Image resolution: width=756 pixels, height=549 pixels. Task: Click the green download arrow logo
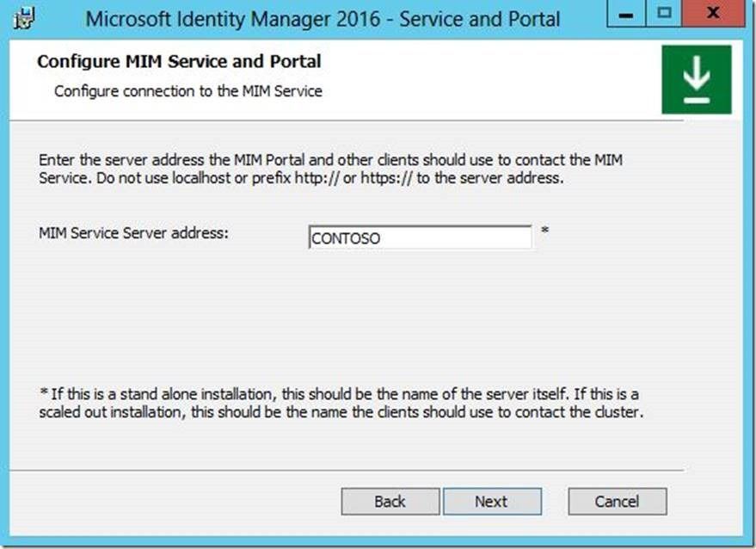coord(696,80)
